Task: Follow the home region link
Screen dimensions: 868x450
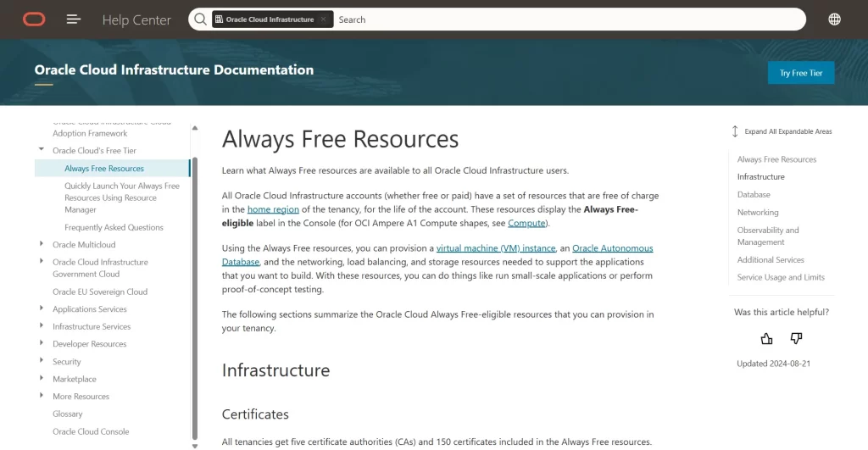Action: [273, 209]
